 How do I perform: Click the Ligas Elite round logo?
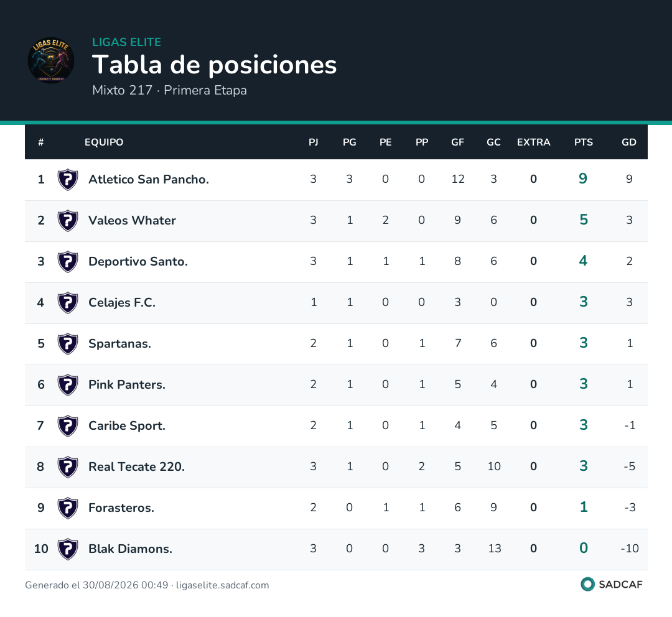pos(51,60)
